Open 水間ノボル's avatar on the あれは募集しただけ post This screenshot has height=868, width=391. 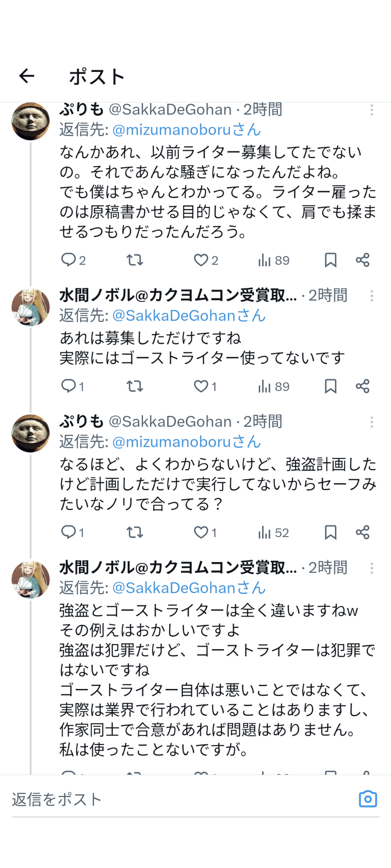[30, 307]
